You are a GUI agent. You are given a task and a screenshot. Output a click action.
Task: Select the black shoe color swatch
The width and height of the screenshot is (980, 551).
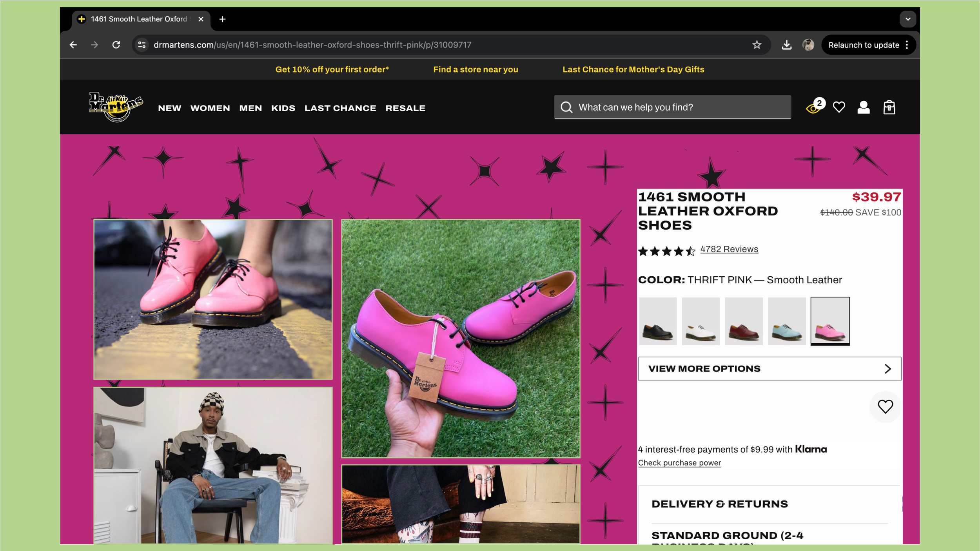point(657,321)
